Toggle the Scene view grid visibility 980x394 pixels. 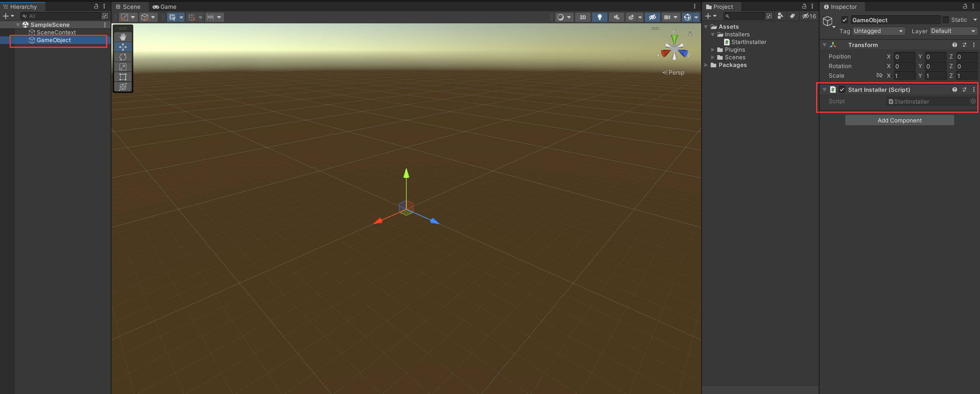[x=172, y=17]
